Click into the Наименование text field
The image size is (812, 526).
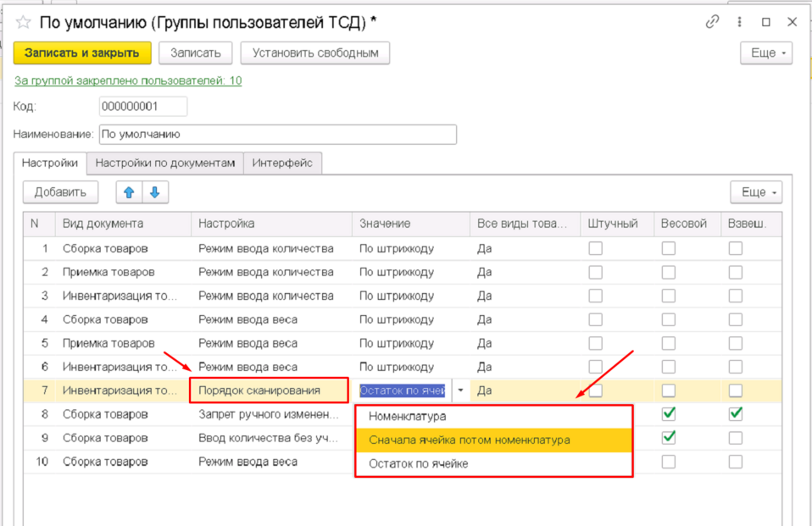click(x=277, y=134)
